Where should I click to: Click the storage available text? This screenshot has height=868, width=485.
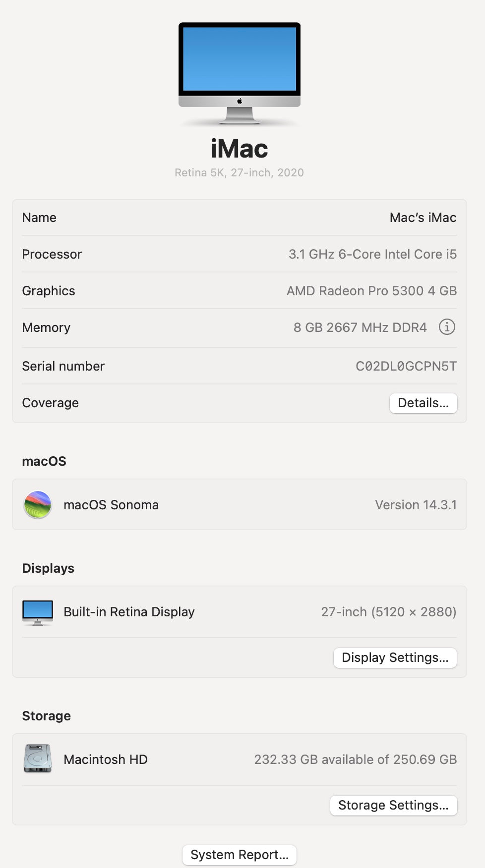coord(355,760)
